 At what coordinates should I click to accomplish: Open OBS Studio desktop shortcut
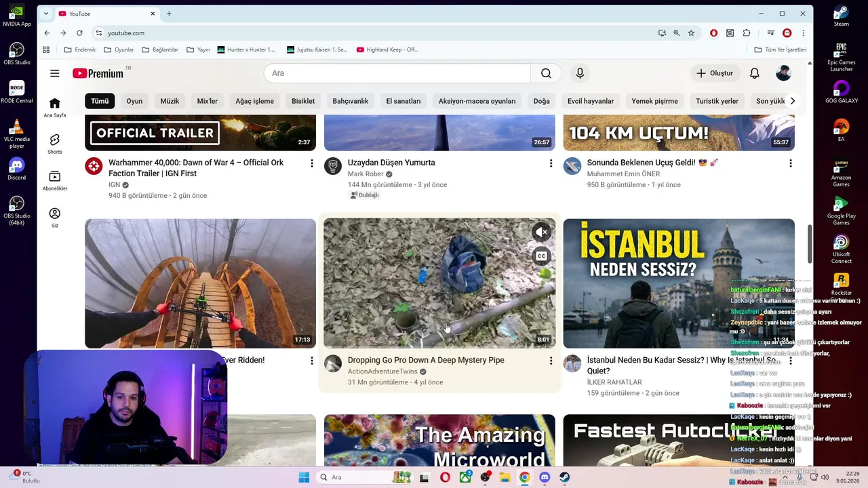[16, 54]
